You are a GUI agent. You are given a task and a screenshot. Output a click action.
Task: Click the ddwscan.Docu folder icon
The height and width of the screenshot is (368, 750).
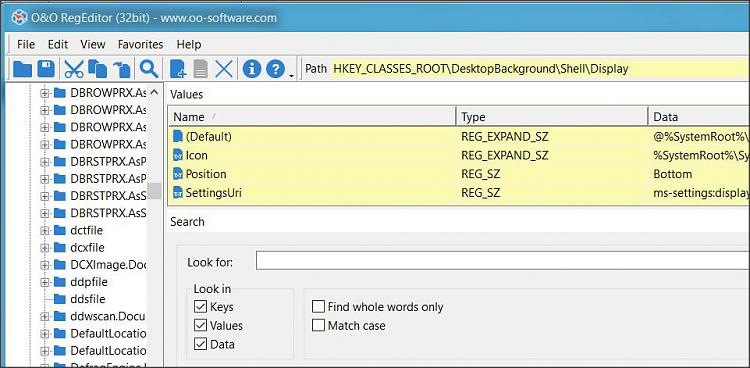[59, 316]
